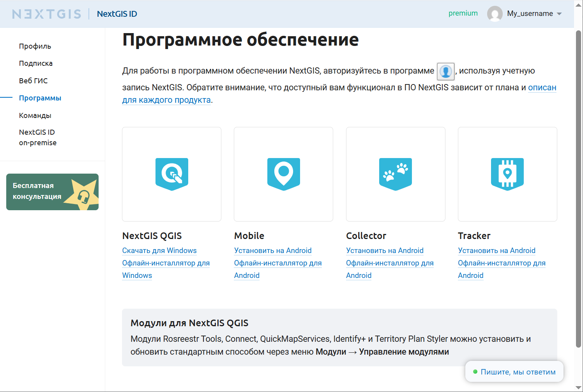The image size is (583, 392).
Task: Click the user avatar icon
Action: click(495, 14)
